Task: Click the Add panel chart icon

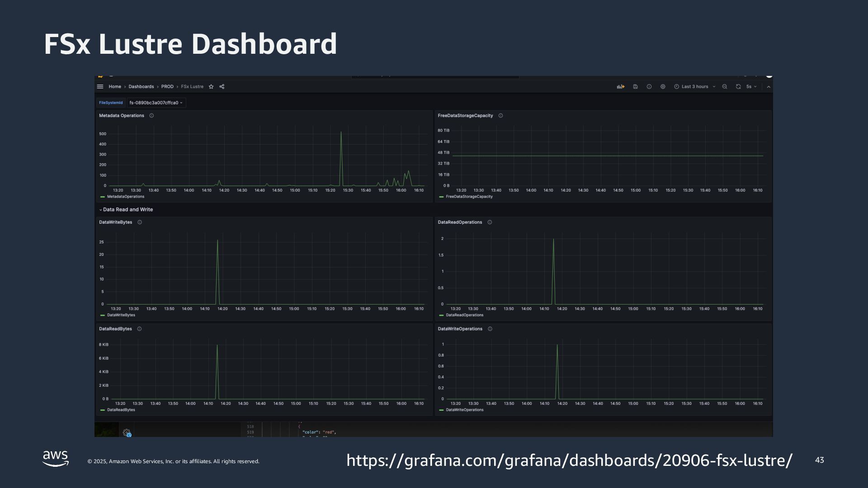Action: [x=621, y=87]
